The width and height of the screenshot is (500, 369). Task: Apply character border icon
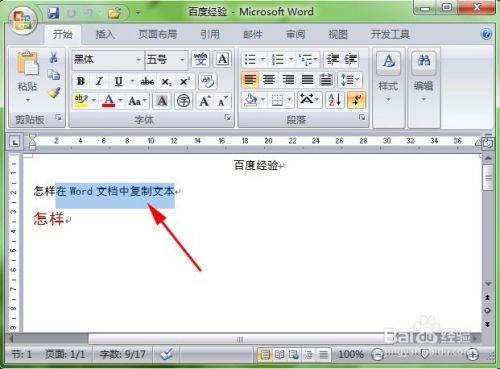tap(223, 59)
